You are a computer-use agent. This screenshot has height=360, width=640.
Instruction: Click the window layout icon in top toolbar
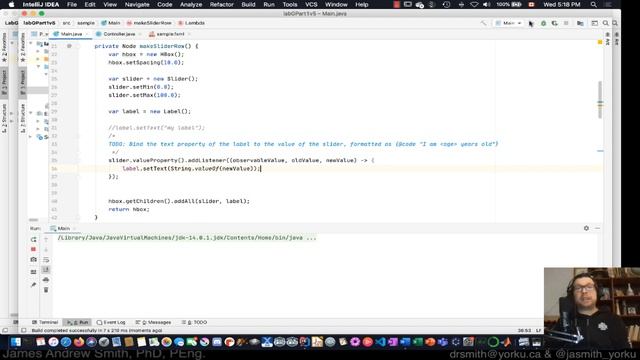(595, 23)
